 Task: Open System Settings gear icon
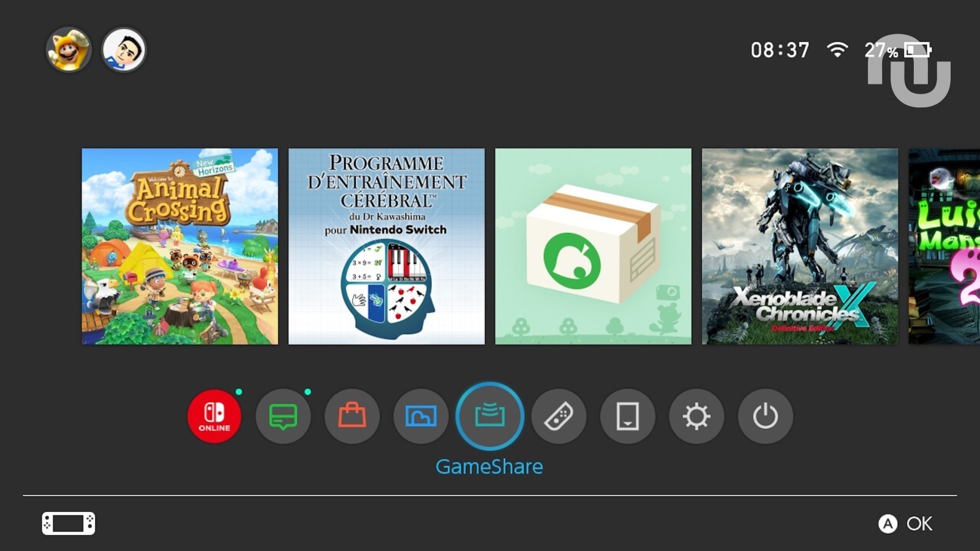[x=696, y=416]
